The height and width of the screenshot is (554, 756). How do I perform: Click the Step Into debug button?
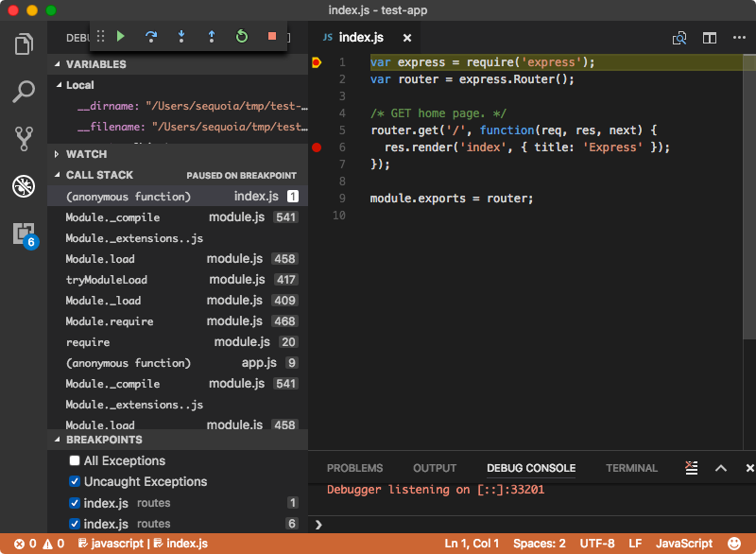coord(181,36)
